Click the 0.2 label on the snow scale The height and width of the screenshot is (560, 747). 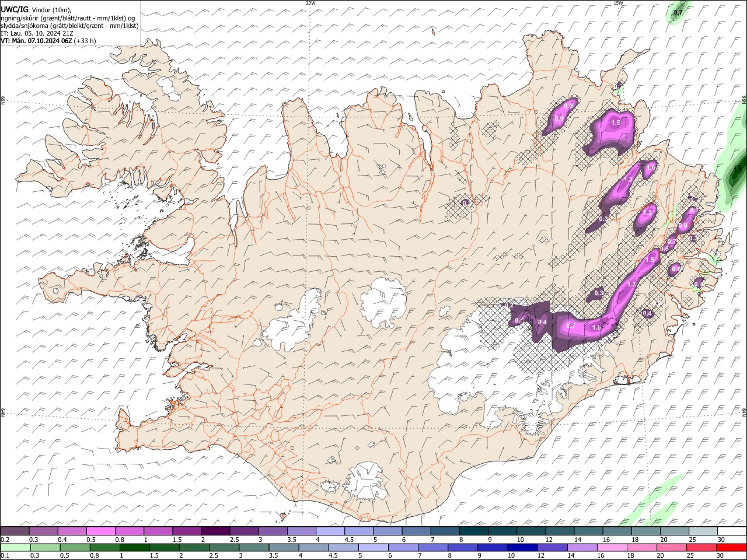point(4,540)
